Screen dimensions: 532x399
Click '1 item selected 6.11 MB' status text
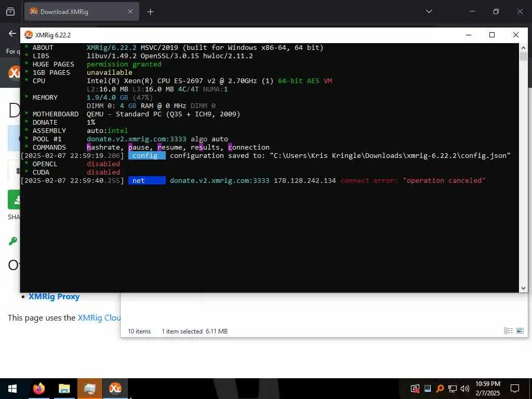[x=194, y=331]
